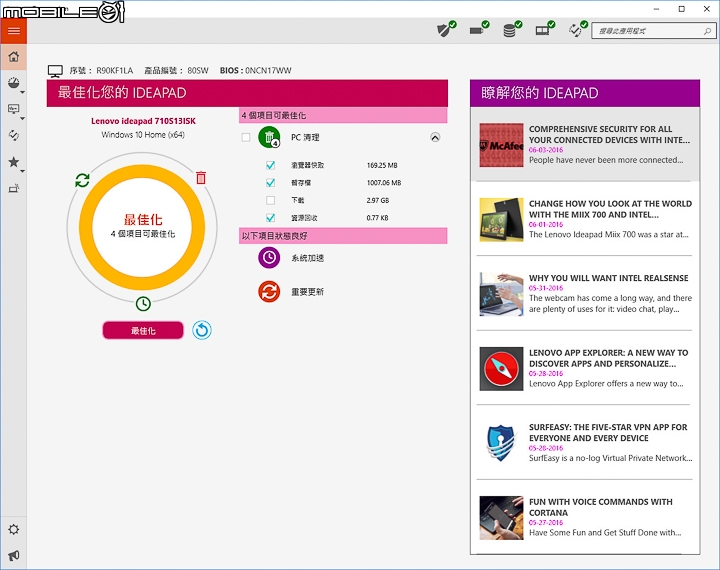
Task: Toggle the PC 清理 checkbox
Action: pyautogui.click(x=246, y=137)
